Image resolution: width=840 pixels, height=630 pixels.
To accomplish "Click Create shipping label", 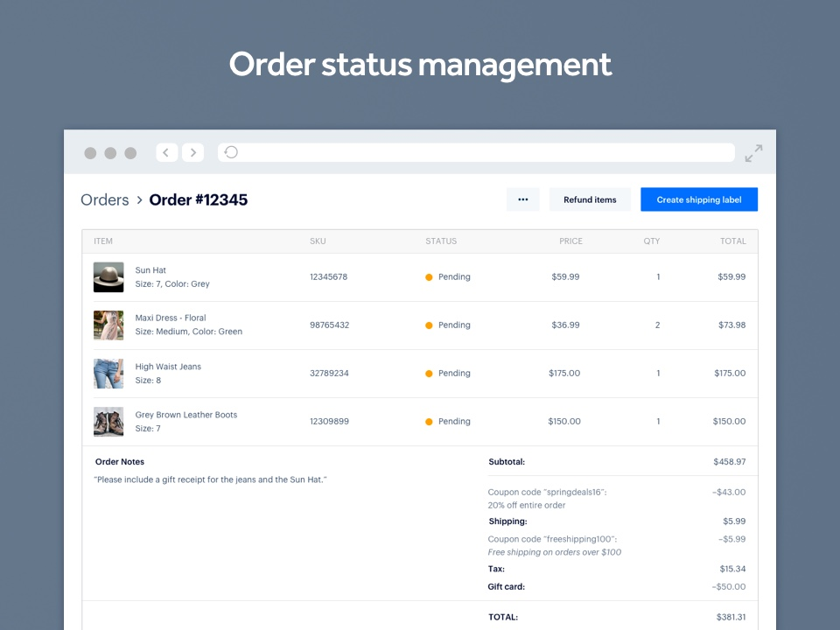I will tap(698, 199).
